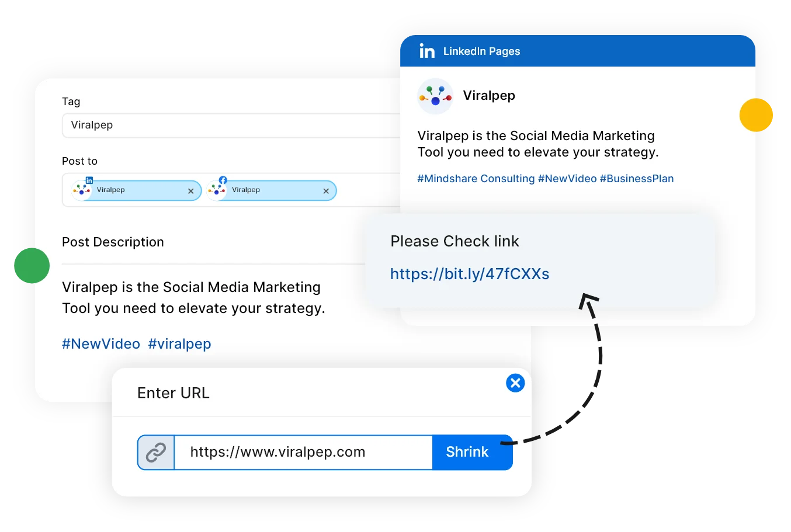Click the Viralpep profile logo on LinkedIn preview

click(435, 96)
